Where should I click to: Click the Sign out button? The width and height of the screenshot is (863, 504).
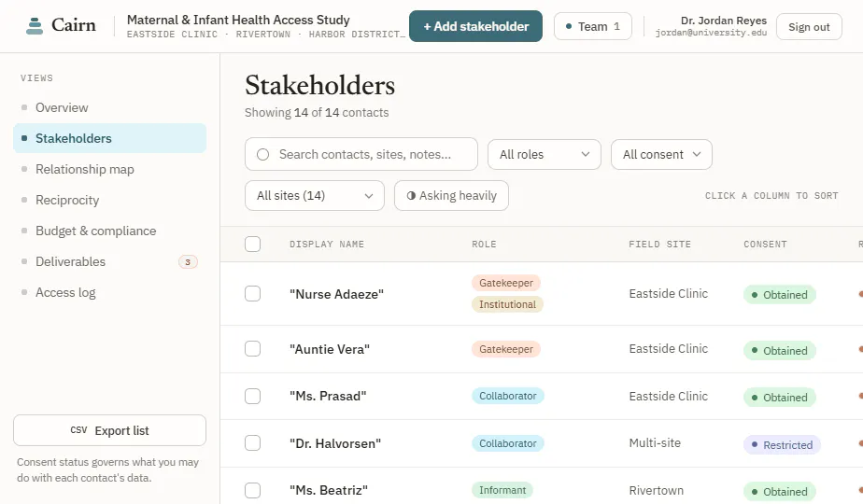(809, 27)
